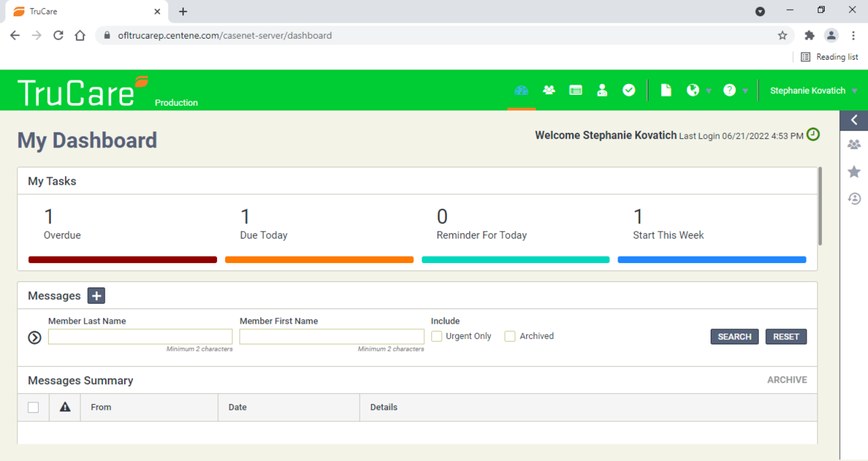Click the blue Start This Week bar
This screenshot has height=461, width=868.
tap(712, 260)
